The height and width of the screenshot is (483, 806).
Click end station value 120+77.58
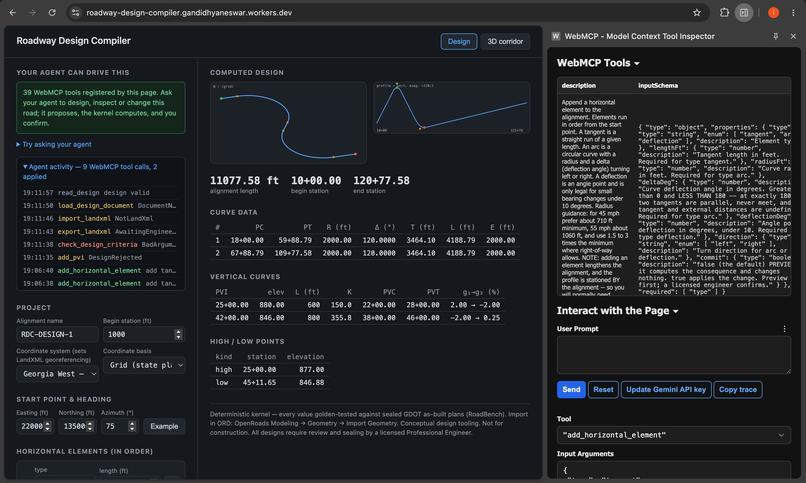(381, 180)
